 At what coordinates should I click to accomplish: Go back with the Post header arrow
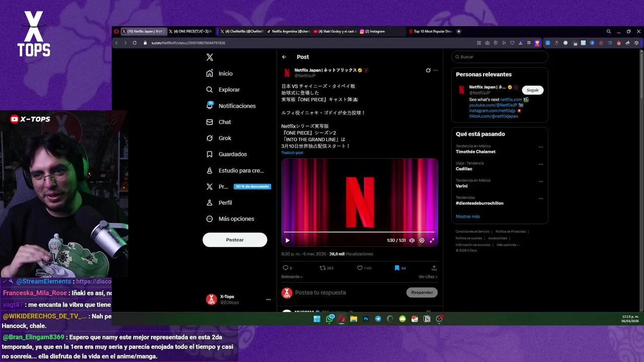pos(284,57)
